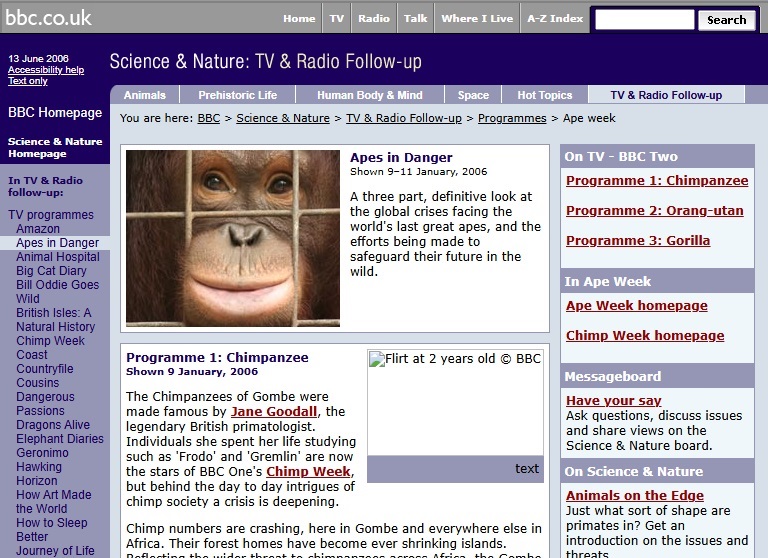
Task: Open Have your say messageboard link
Action: (613, 401)
